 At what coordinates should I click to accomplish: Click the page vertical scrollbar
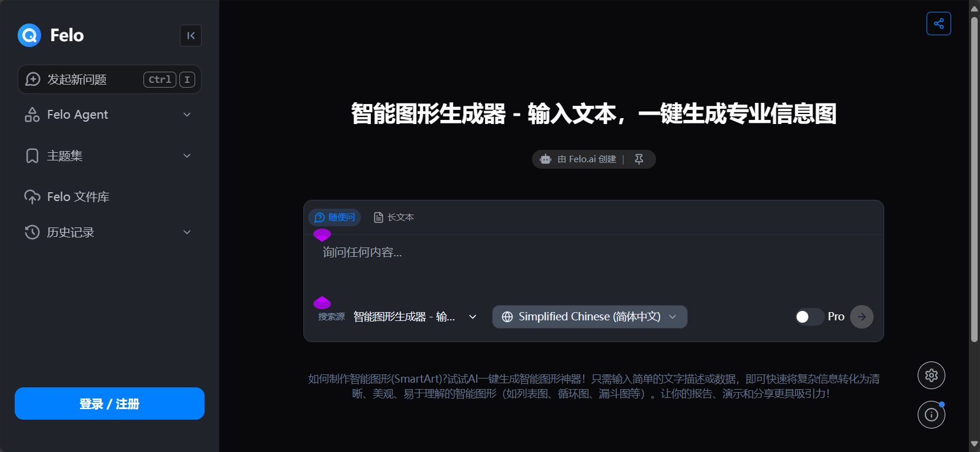pyautogui.click(x=974, y=179)
